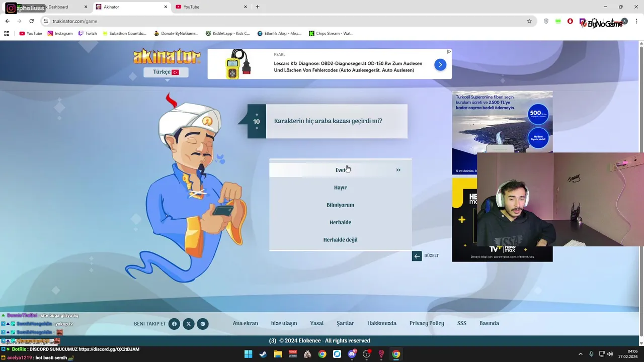Open the "bize ulaşım" footer link
Viewport: 644px width, 362px height.
pos(284,323)
